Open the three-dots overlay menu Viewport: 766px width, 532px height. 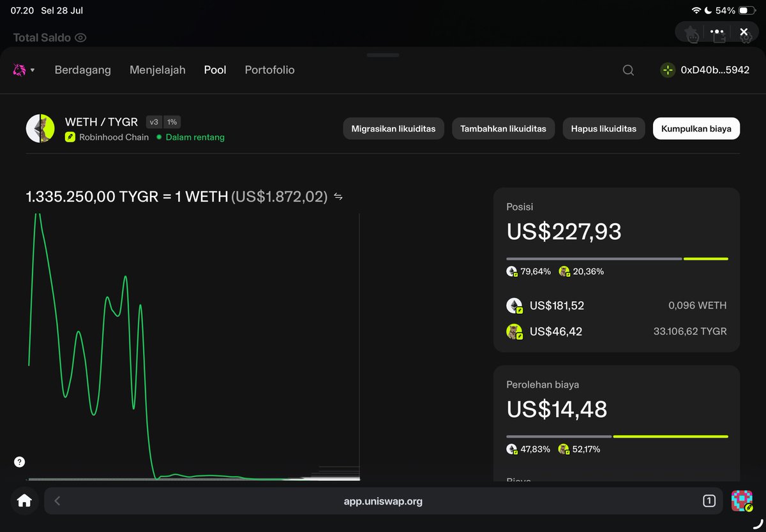717,31
